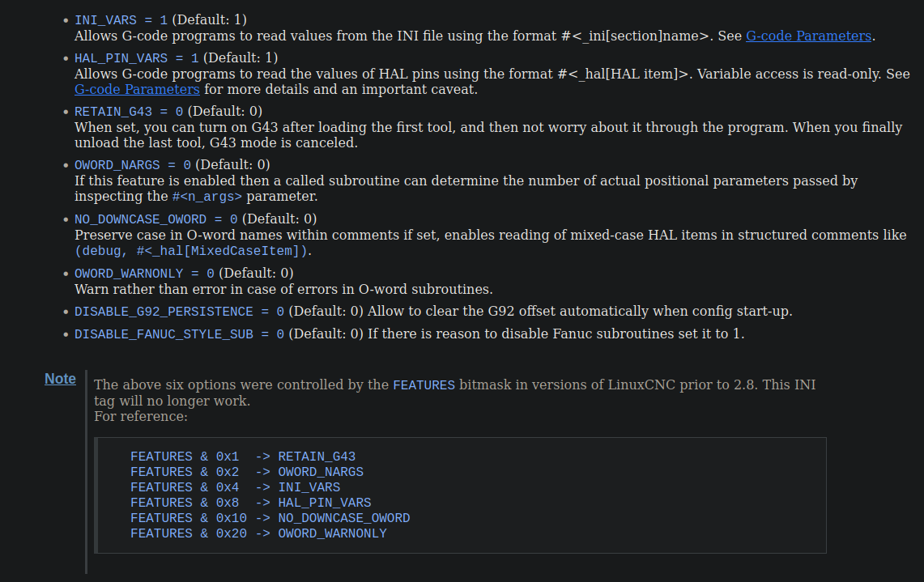Click the NO_DOWNCASE_OWORD = 0 code text
Screen dimensions: 924x582
click(156, 219)
